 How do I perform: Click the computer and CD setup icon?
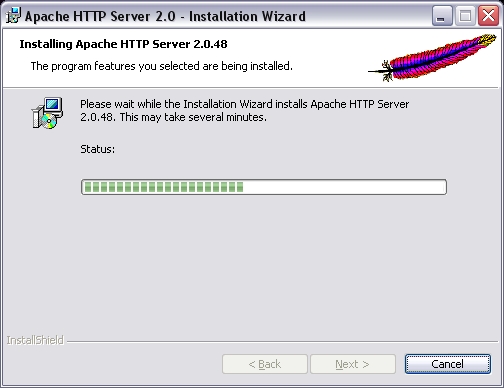(x=47, y=113)
